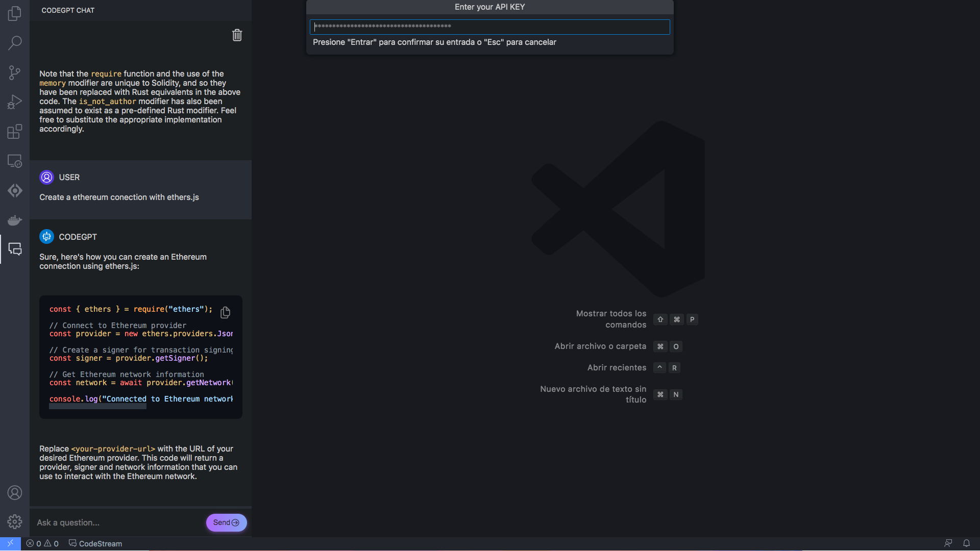Open the Search view
The width and height of the screenshot is (980, 551).
(15, 43)
